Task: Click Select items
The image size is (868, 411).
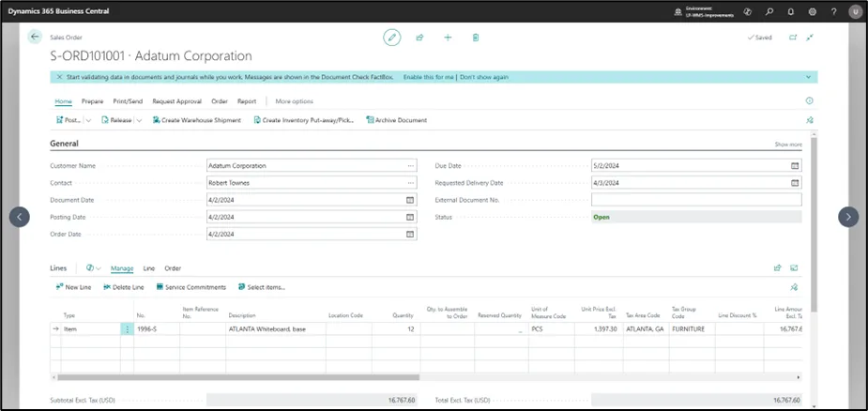Action: (x=261, y=287)
